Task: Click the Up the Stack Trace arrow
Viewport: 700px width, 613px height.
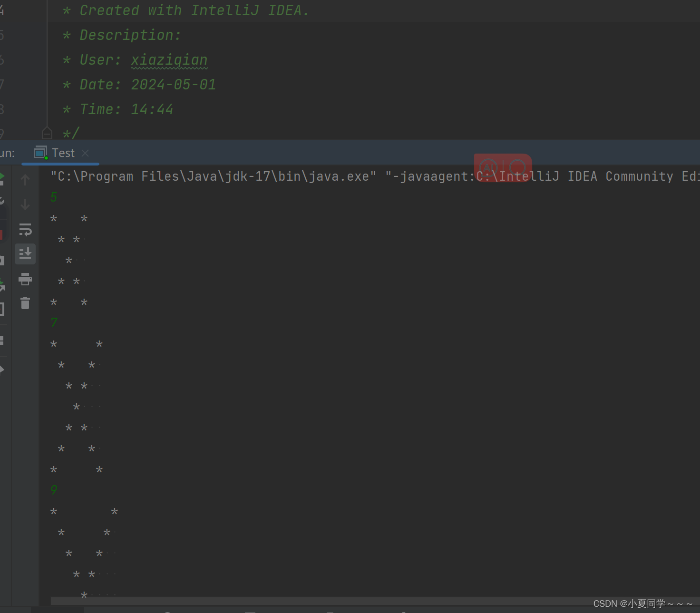Action: point(25,180)
